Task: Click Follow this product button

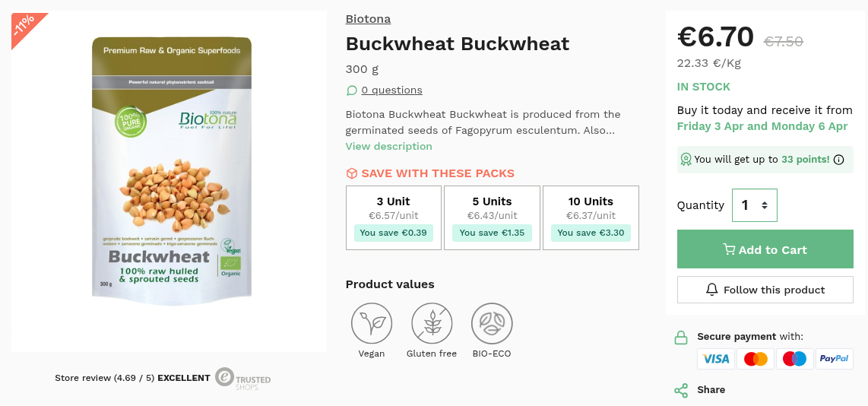Action: tap(765, 290)
